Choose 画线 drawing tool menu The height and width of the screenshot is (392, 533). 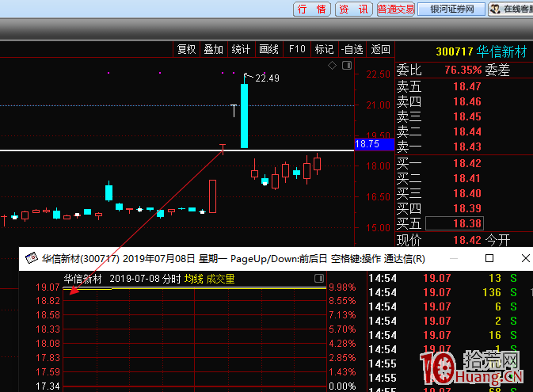tap(269, 50)
